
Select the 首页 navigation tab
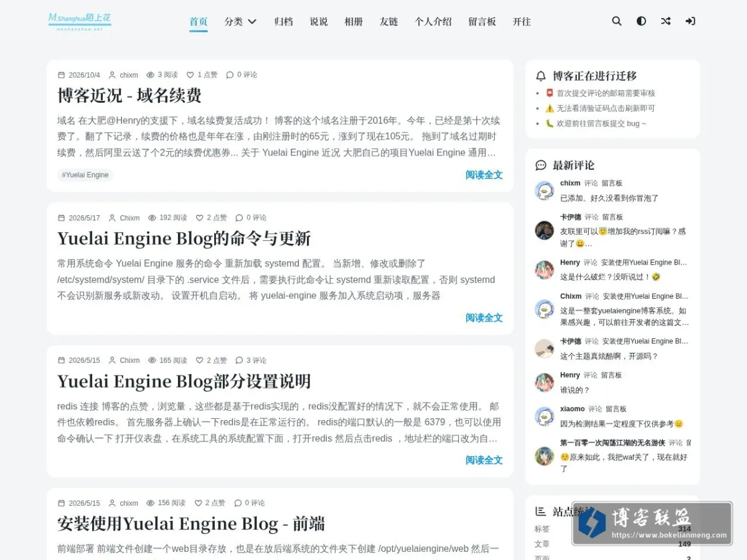tap(199, 21)
